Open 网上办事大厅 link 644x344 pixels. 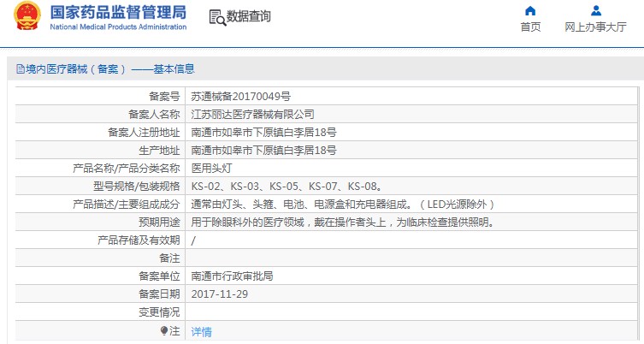click(595, 27)
